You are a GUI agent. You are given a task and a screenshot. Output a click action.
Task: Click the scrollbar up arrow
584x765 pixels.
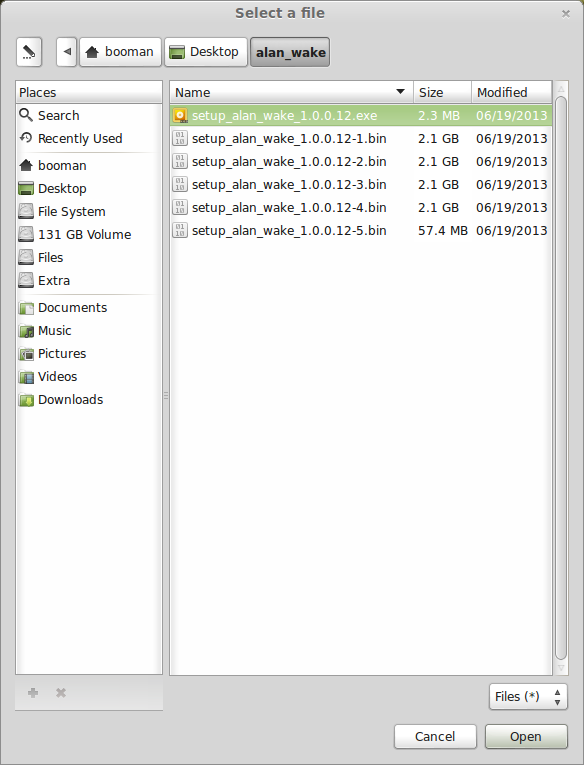coord(561,89)
